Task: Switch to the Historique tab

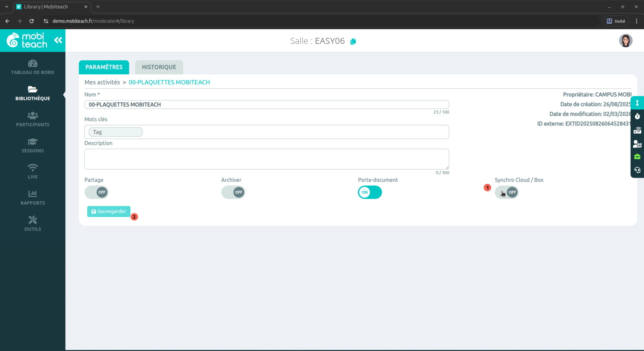Action: click(159, 67)
